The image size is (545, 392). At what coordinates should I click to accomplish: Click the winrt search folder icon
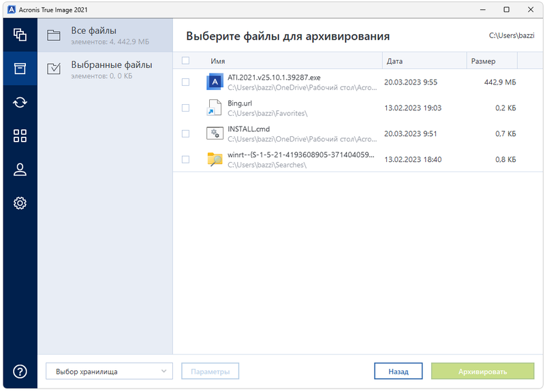tap(215, 159)
